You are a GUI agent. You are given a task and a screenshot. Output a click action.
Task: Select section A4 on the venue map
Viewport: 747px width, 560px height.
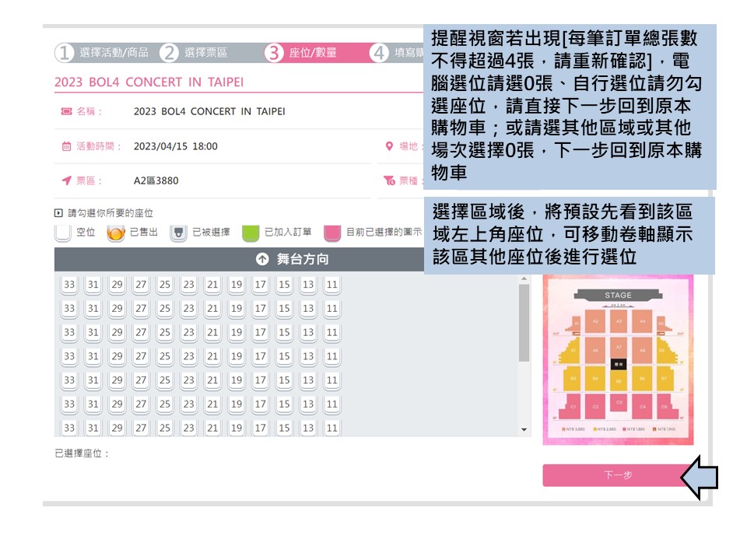(643, 321)
